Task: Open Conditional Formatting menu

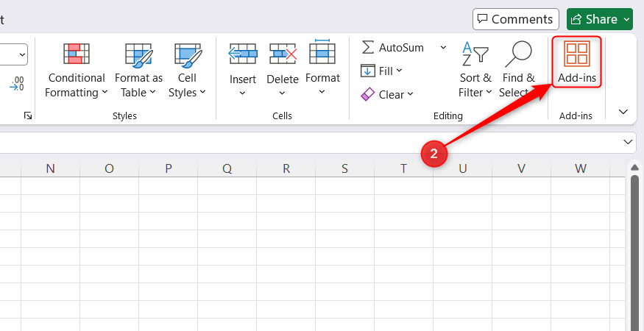Action: coord(76,70)
